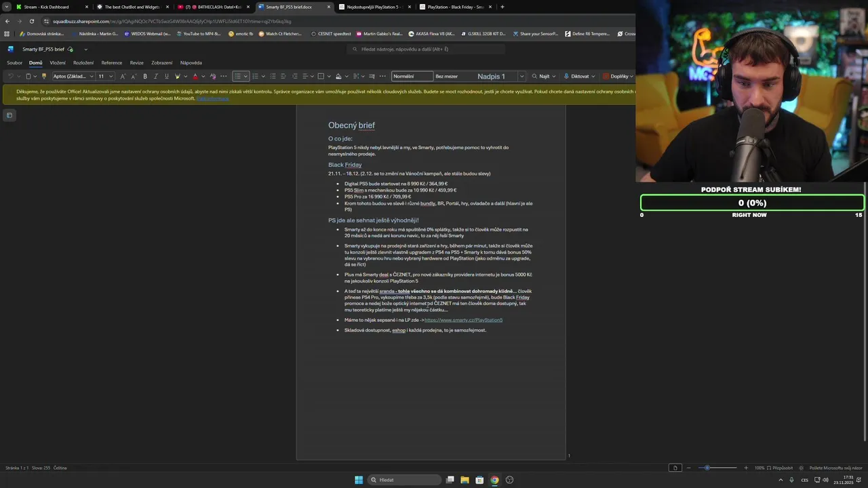Switch to Vložení ribbon tab
This screenshot has width=868, height=488.
click(x=58, y=62)
